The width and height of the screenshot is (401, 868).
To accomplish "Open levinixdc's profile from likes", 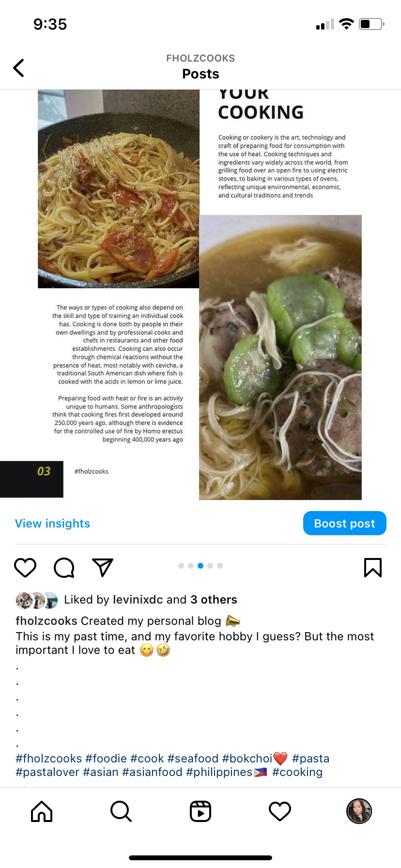I will coord(138,600).
